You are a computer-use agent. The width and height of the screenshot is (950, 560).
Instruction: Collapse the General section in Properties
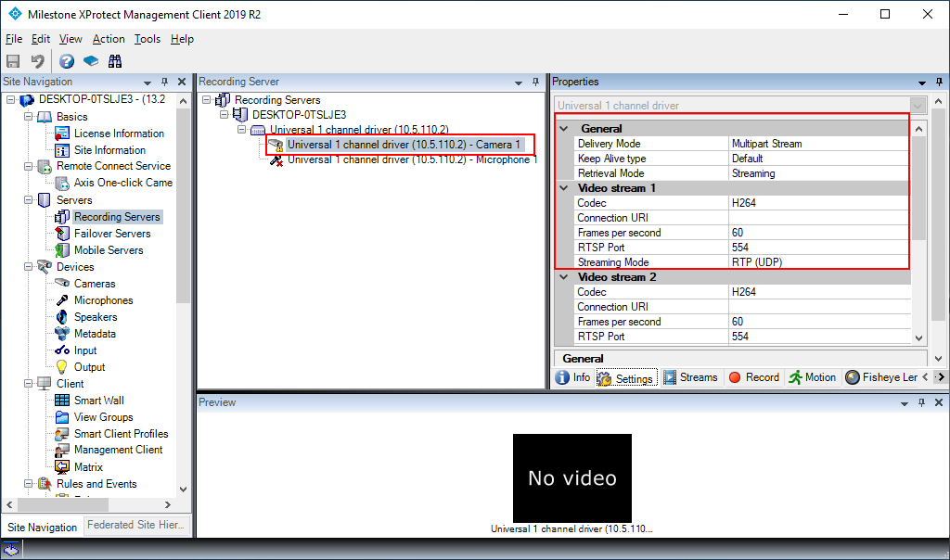(x=562, y=128)
